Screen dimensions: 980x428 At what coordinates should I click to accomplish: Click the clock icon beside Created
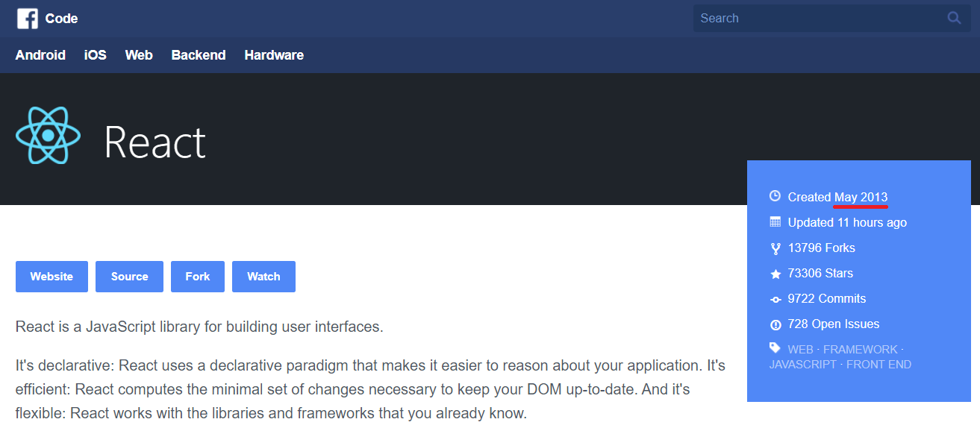point(775,197)
